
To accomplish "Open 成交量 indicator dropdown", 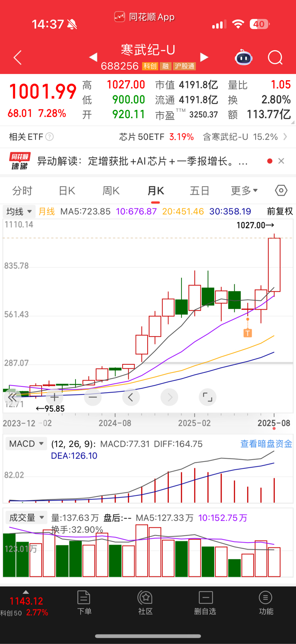I will 26,518.
